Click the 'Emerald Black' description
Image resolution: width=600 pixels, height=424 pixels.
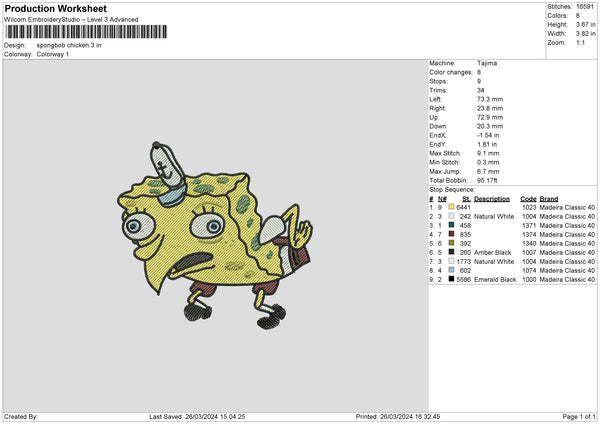pos(495,280)
